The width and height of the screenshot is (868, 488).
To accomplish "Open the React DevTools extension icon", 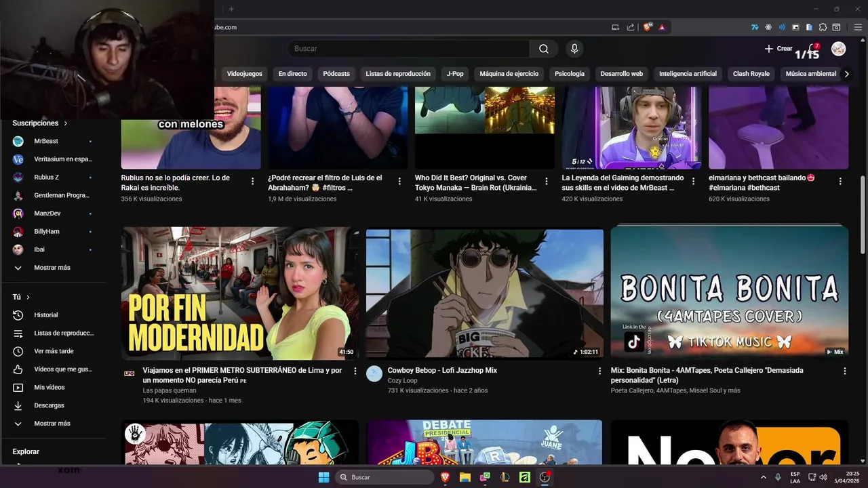I will (x=768, y=27).
